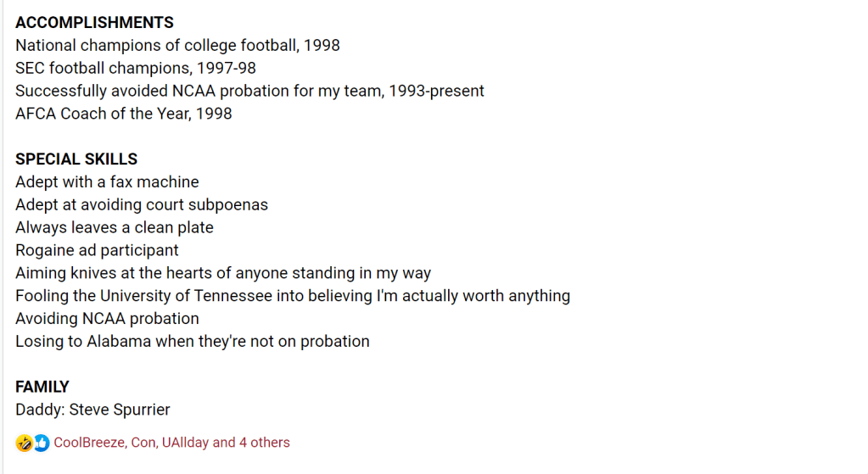This screenshot has width=868, height=474.
Task: Click the 'SEC football champions, 1997-98' line
Action: (x=136, y=68)
